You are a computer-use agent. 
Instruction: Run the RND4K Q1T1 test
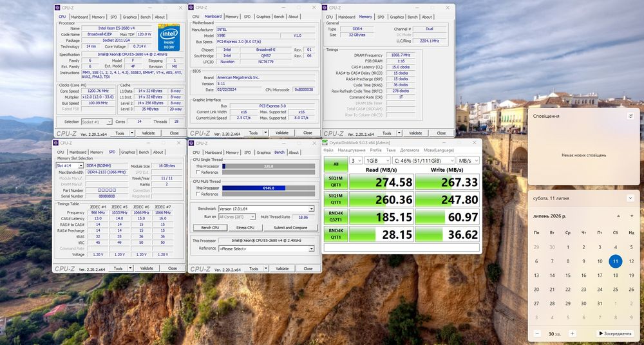[x=336, y=234]
